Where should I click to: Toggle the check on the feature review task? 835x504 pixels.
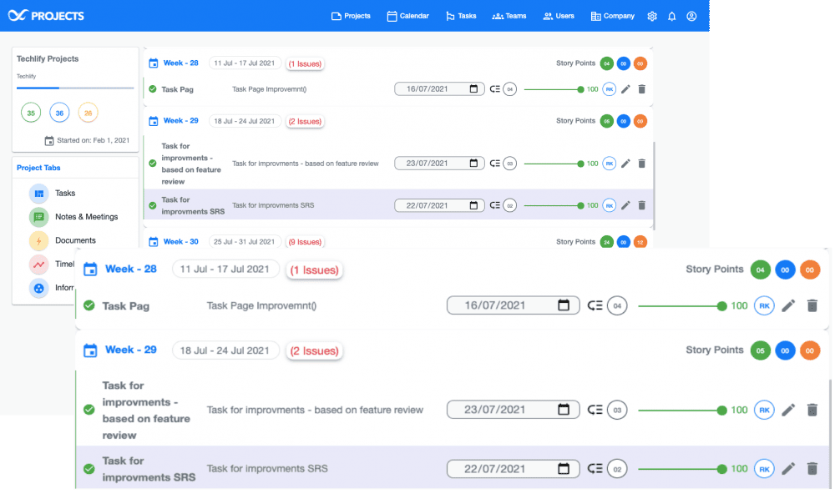click(89, 410)
